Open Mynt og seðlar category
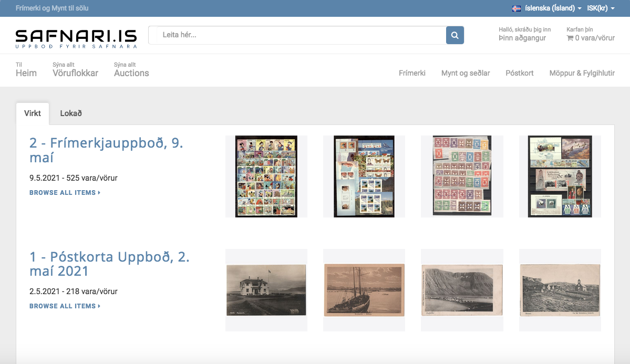This screenshot has height=364, width=630. (x=466, y=73)
